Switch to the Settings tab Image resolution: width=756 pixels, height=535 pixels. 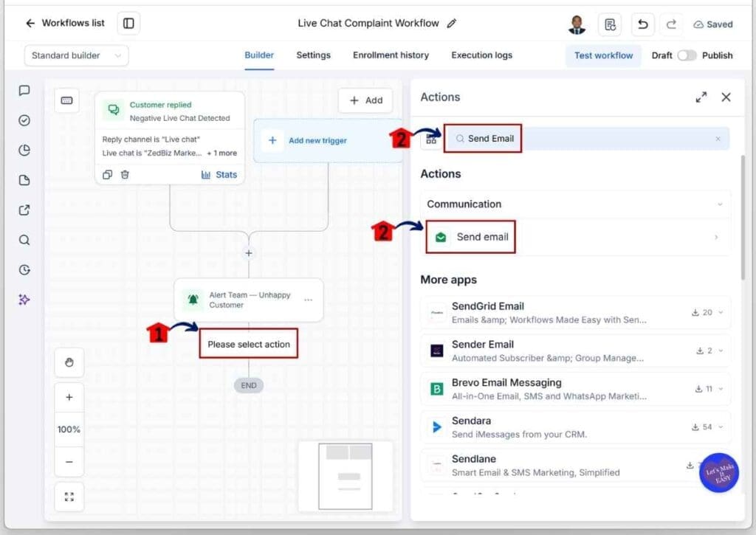[313, 55]
